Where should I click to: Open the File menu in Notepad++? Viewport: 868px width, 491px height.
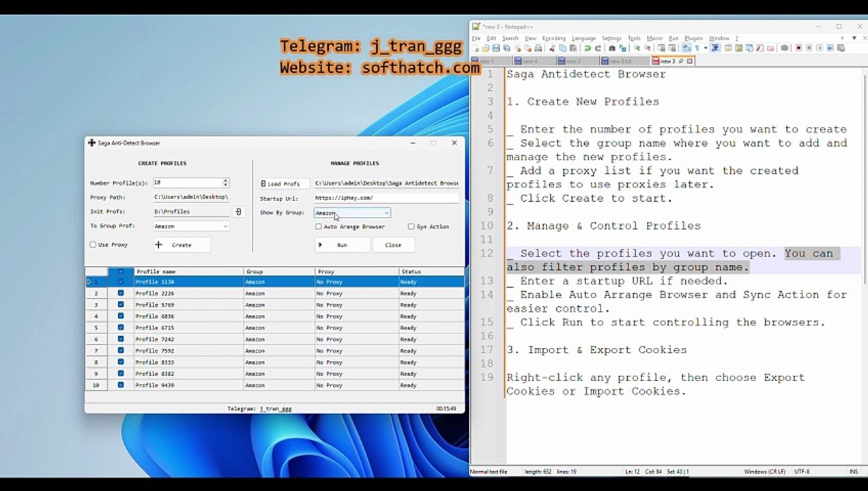tap(476, 38)
